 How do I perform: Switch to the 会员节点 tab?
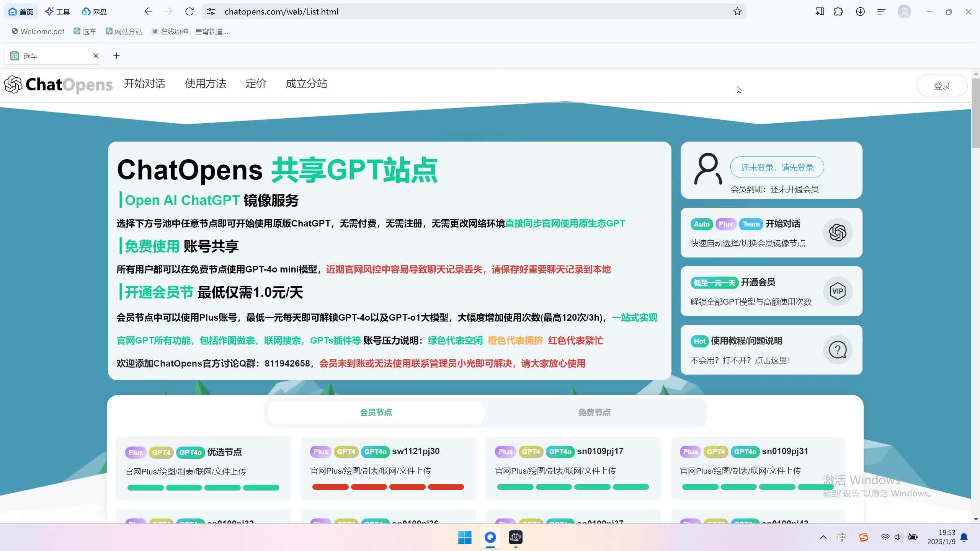click(376, 412)
